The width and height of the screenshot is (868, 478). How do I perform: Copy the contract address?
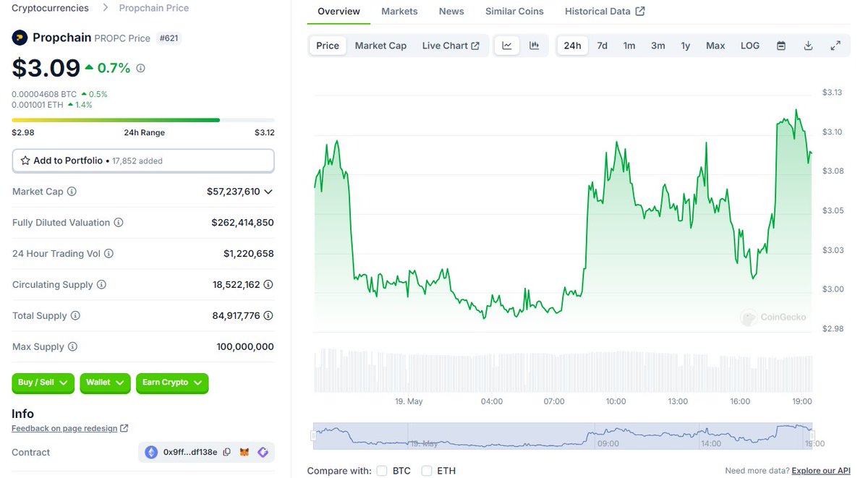point(226,452)
